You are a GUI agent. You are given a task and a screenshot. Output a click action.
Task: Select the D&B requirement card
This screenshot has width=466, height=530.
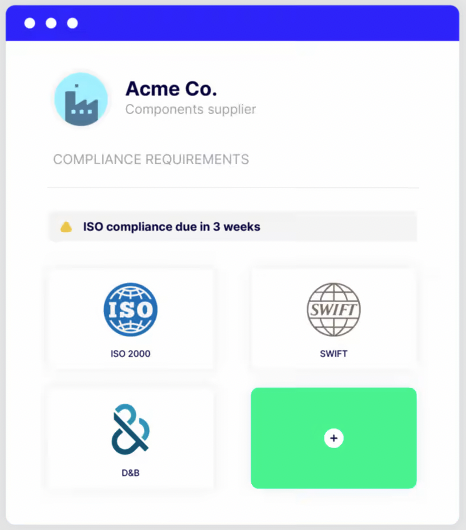(130, 438)
